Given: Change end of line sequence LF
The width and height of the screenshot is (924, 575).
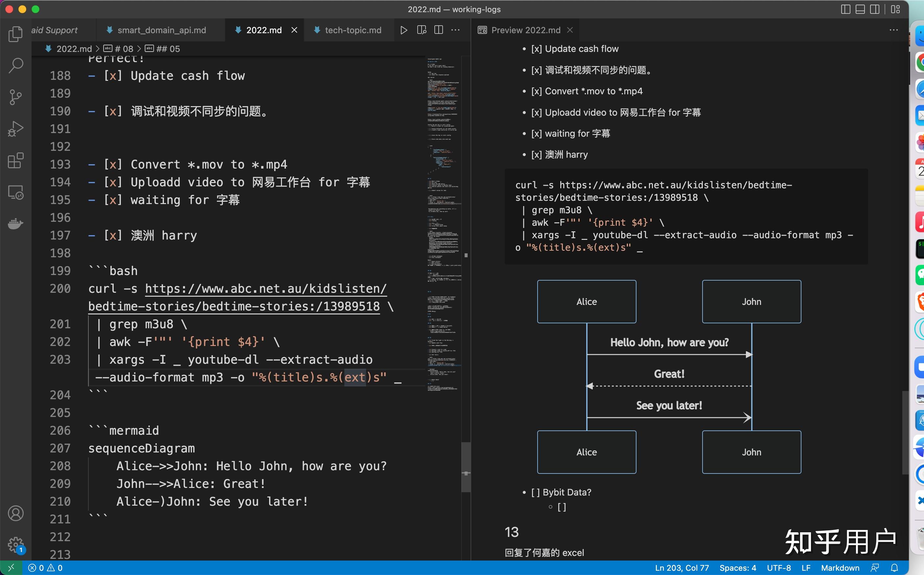Looking at the screenshot, I should click(x=806, y=568).
